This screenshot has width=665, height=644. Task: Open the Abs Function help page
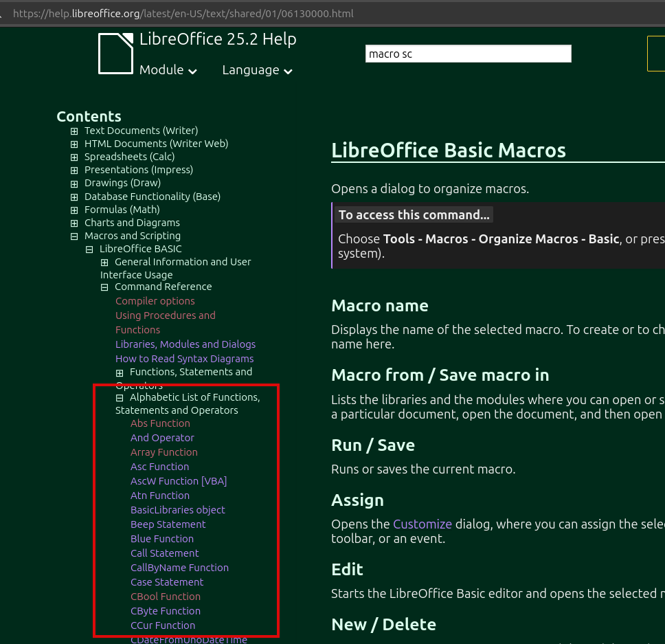point(160,423)
